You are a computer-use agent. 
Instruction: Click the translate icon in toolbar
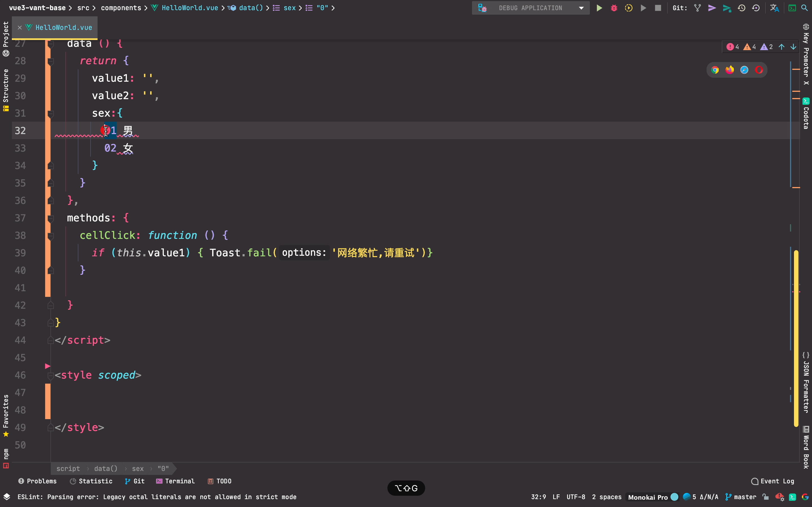(x=774, y=8)
